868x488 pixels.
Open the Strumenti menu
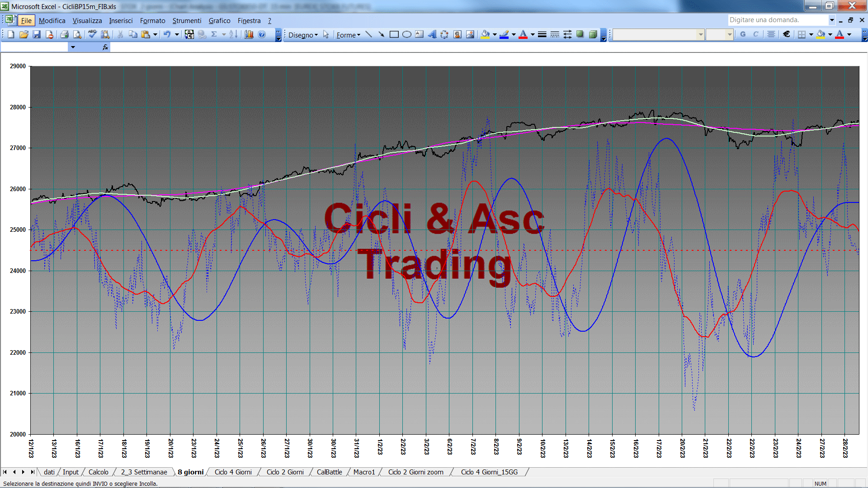187,21
